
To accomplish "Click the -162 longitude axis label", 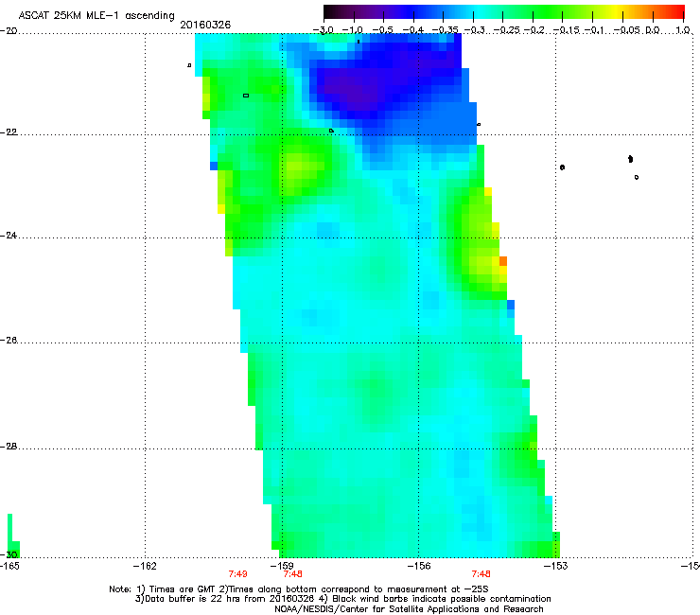I will [x=145, y=567].
